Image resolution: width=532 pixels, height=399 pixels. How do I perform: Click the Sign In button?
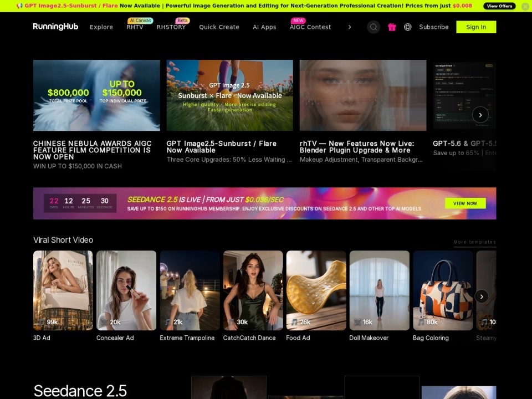[x=476, y=27]
